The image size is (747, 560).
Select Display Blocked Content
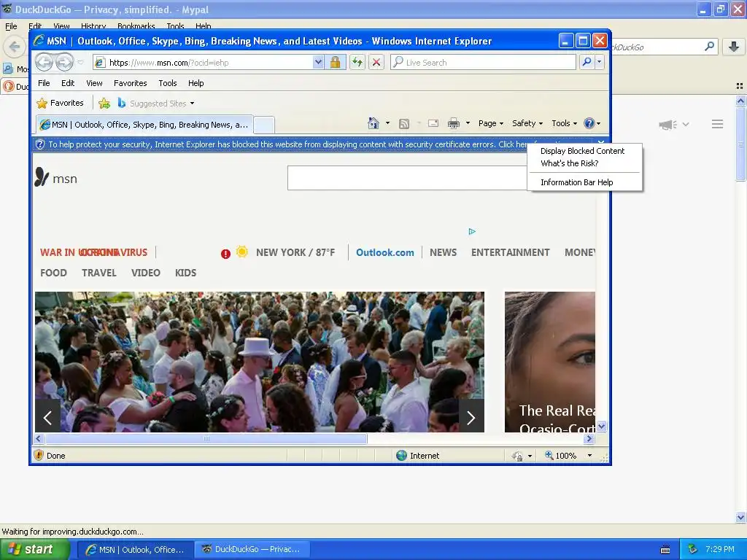582,151
